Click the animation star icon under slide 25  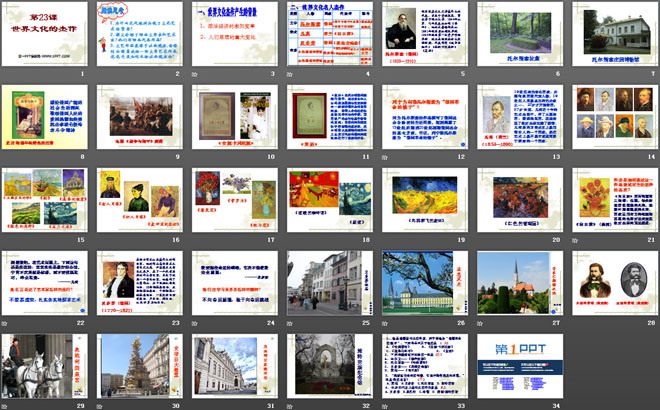[x=290, y=323]
